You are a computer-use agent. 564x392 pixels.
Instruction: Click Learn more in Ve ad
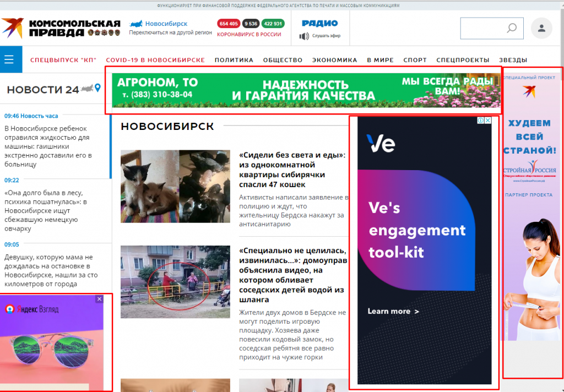point(393,312)
